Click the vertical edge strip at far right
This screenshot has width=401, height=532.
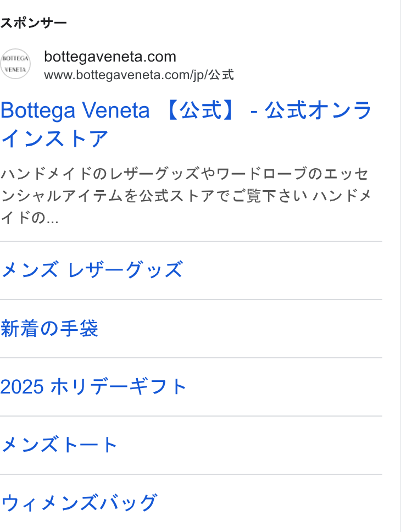[x=400, y=266]
